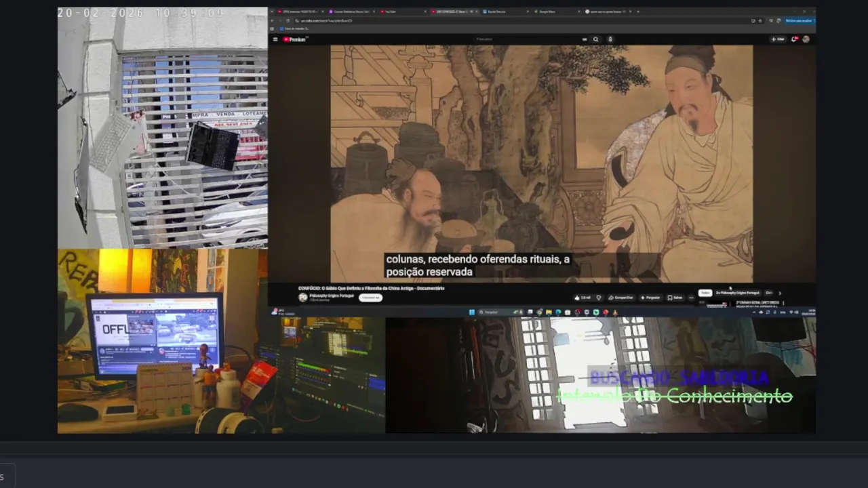868x488 pixels.
Task: Open the weather widget on taskbar left
Action: tap(283, 312)
